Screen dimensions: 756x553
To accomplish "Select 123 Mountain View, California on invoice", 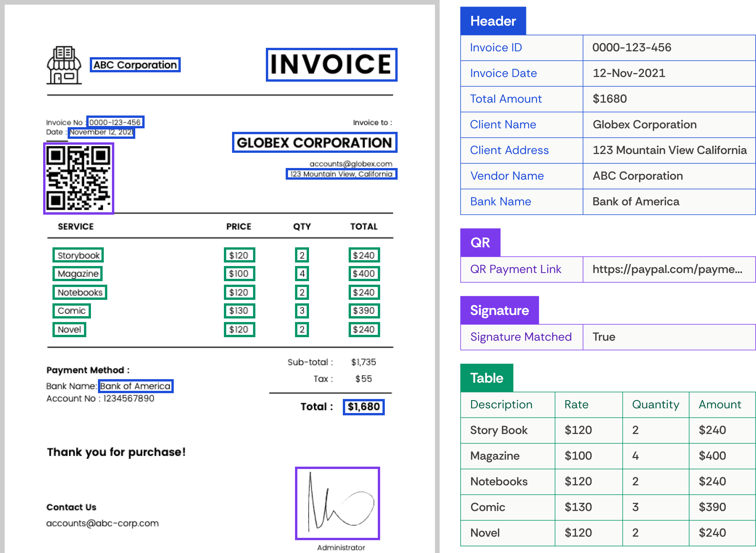I will (341, 174).
